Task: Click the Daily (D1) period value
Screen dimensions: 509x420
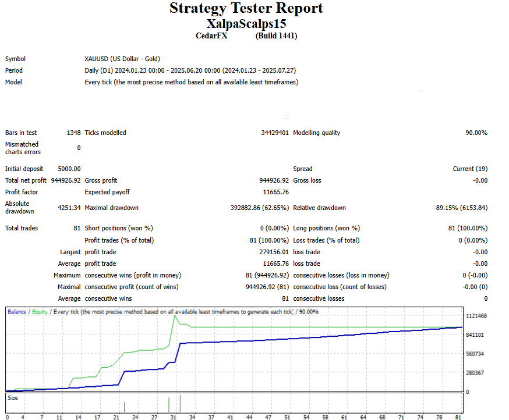Action: click(190, 70)
